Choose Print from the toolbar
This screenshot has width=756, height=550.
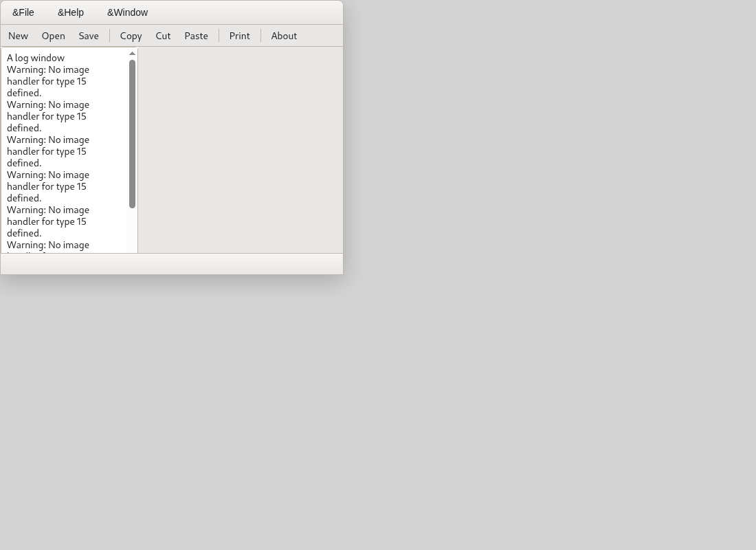pos(240,36)
